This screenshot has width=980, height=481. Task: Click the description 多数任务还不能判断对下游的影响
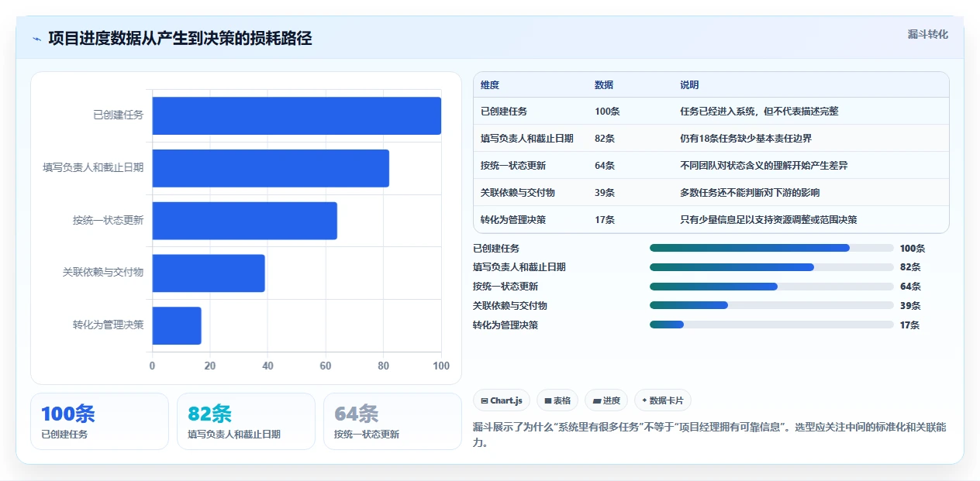pos(750,193)
